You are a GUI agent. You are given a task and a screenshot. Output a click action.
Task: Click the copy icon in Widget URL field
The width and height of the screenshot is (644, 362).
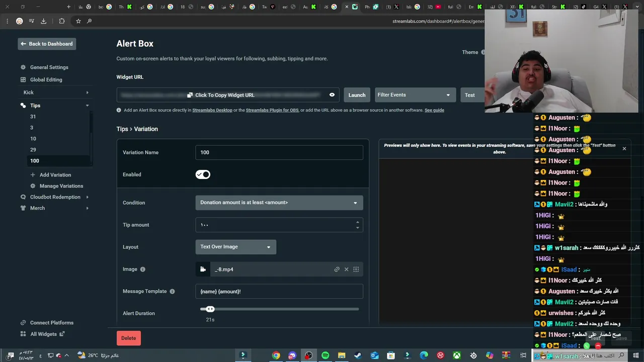coord(190,95)
